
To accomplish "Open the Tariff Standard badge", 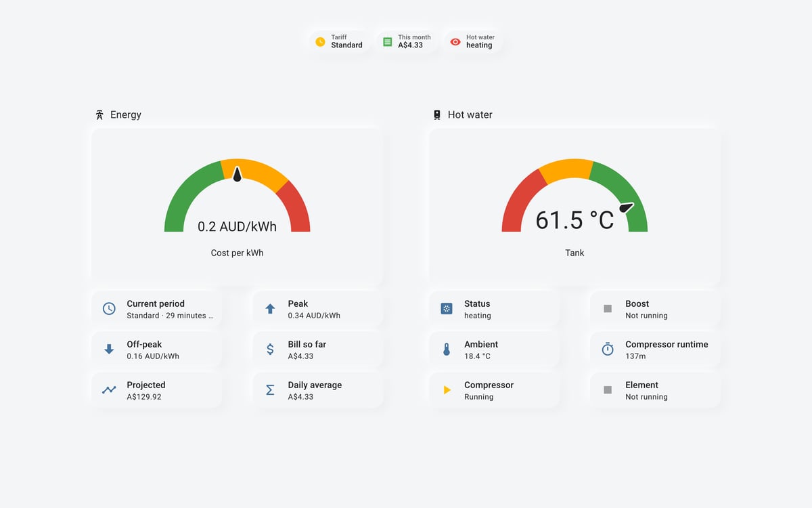I will (x=339, y=42).
